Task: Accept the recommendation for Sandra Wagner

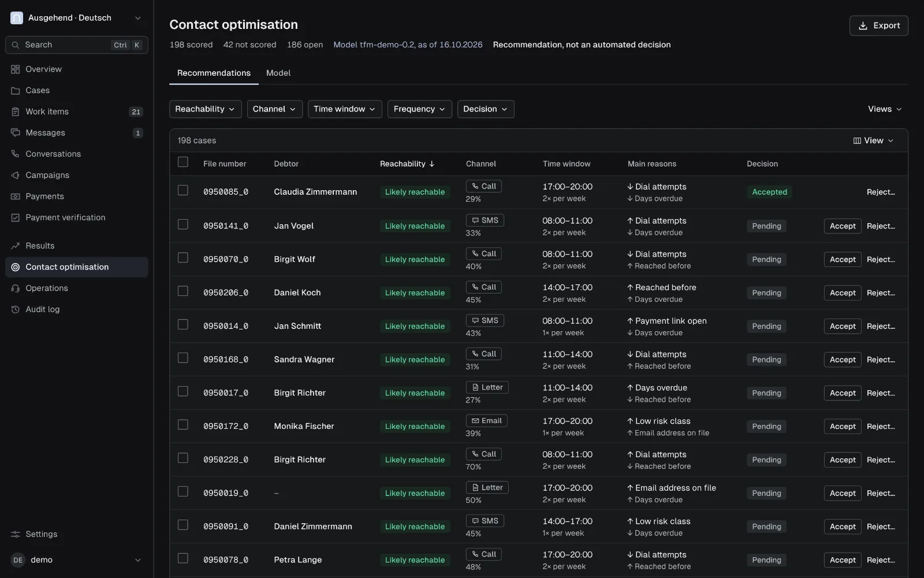Action: coord(843,360)
